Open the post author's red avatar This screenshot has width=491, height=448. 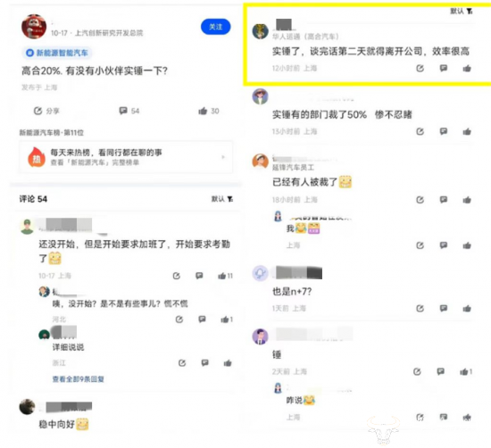click(x=34, y=27)
